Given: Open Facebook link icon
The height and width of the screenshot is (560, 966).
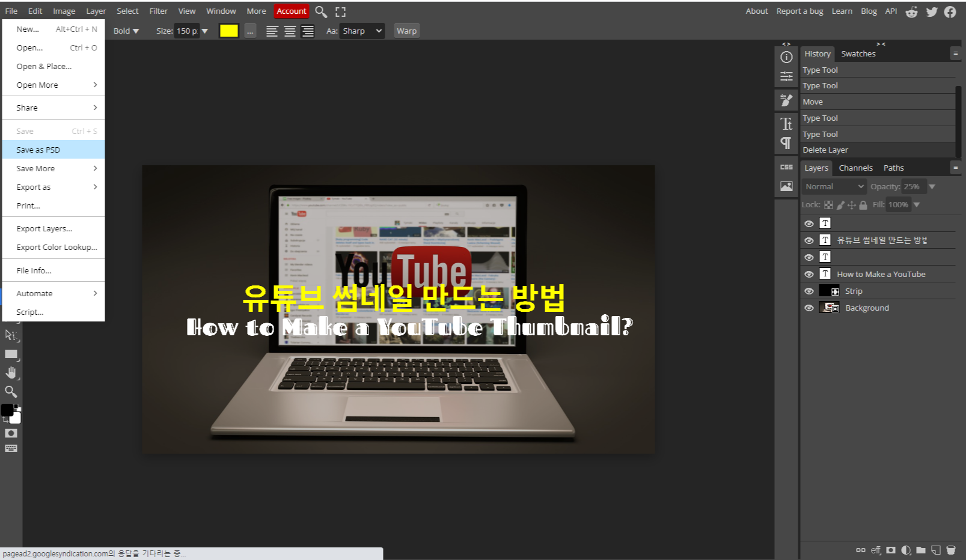Looking at the screenshot, I should [950, 12].
